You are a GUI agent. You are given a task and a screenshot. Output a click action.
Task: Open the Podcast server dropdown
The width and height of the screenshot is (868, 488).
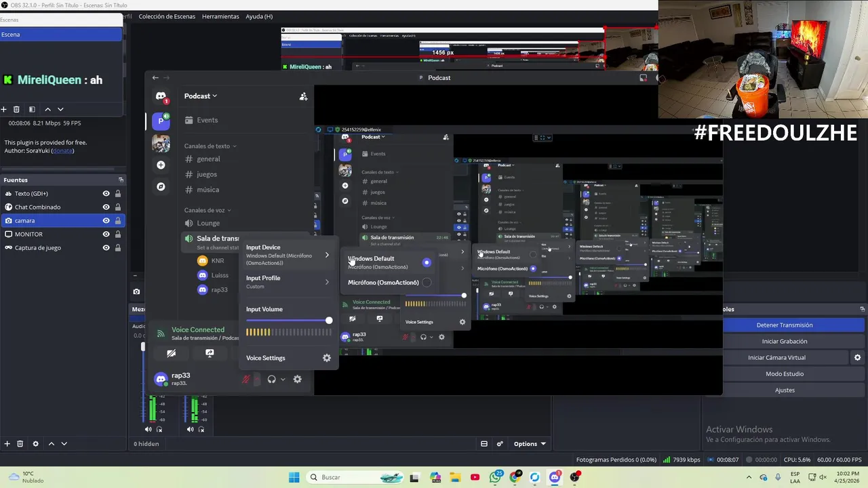point(201,96)
